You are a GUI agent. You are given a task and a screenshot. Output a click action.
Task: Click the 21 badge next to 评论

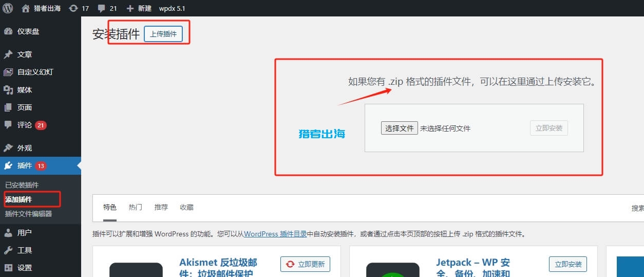(41, 125)
